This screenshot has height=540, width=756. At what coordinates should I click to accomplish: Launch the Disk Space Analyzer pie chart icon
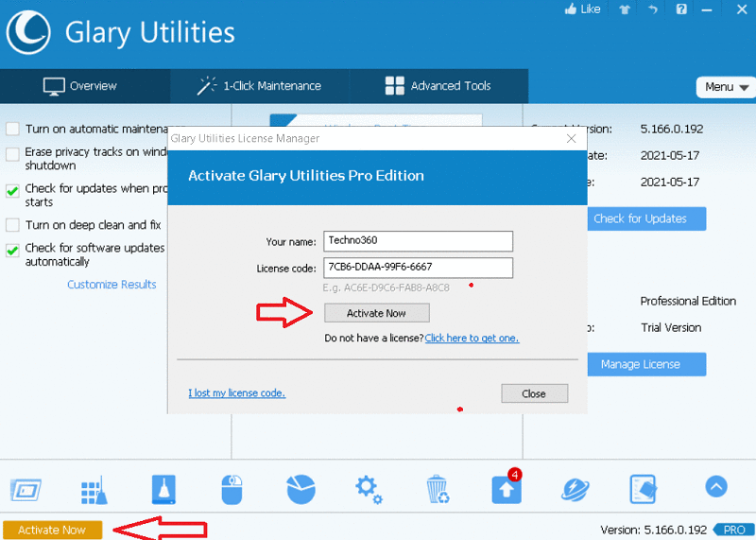point(301,489)
